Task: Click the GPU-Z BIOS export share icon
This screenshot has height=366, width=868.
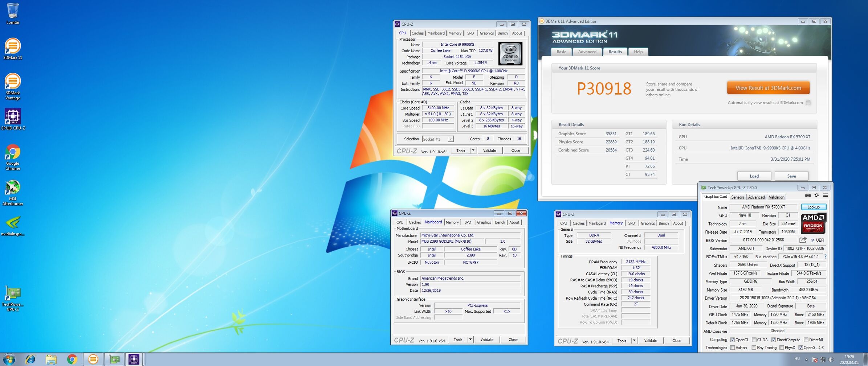Action: tap(803, 240)
